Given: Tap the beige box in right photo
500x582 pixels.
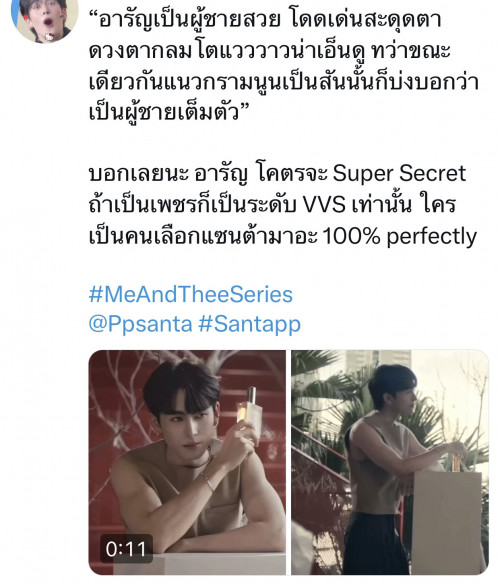Looking at the screenshot, I should point(447,520).
